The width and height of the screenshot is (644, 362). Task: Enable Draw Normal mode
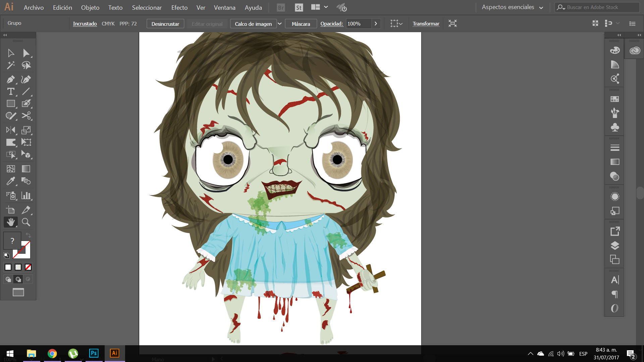8,279
